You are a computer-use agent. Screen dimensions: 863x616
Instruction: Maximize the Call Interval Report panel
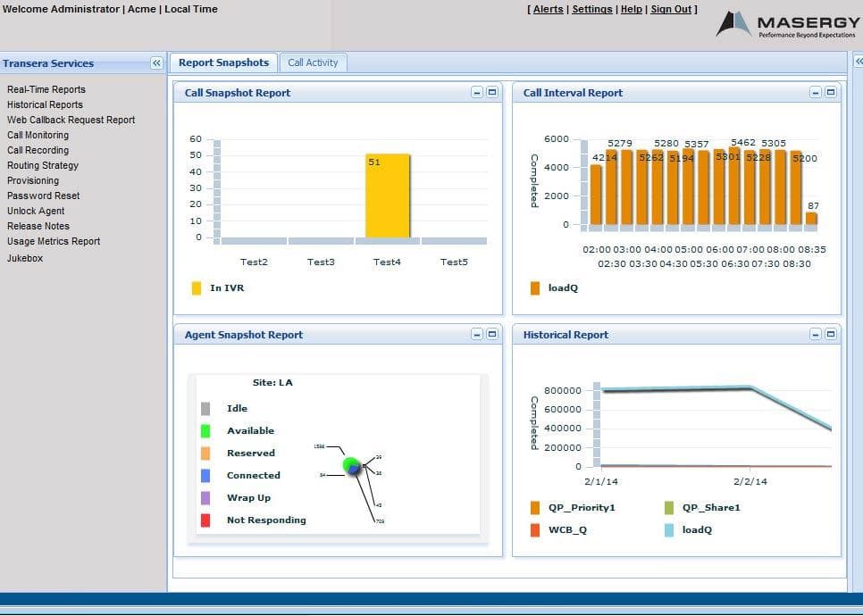tap(830, 90)
